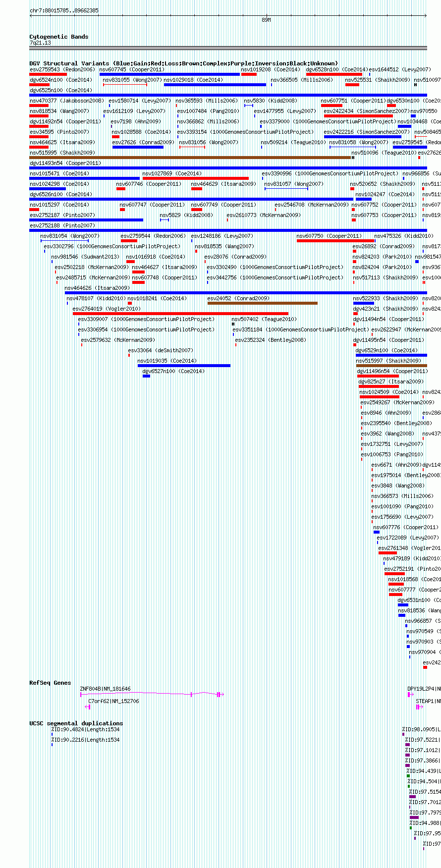Select nsv507402 (Teague2010) variant

(x=264, y=320)
